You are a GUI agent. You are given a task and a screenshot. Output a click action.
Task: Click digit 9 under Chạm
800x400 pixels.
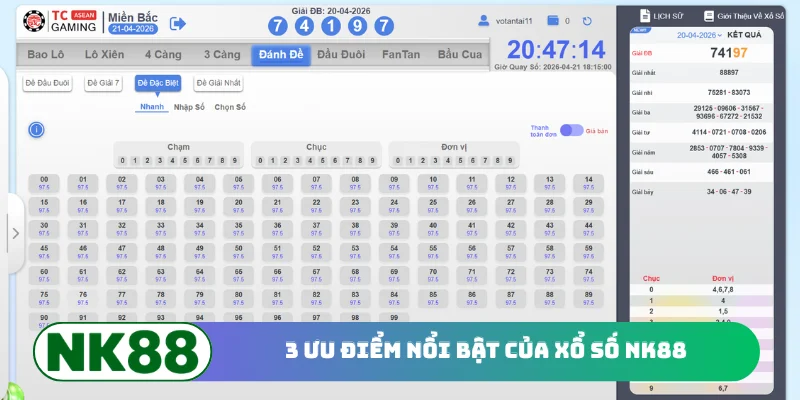coord(235,161)
